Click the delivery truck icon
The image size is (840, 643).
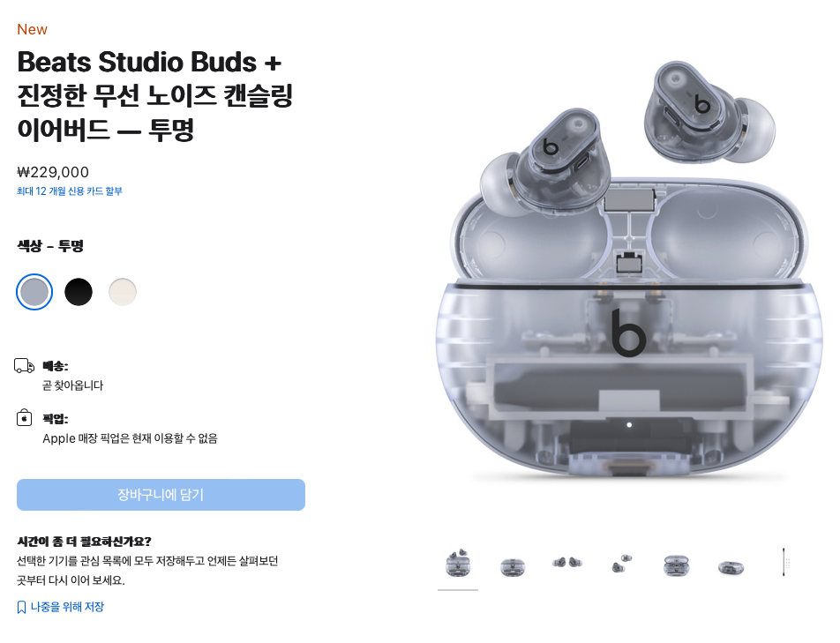pos(24,366)
